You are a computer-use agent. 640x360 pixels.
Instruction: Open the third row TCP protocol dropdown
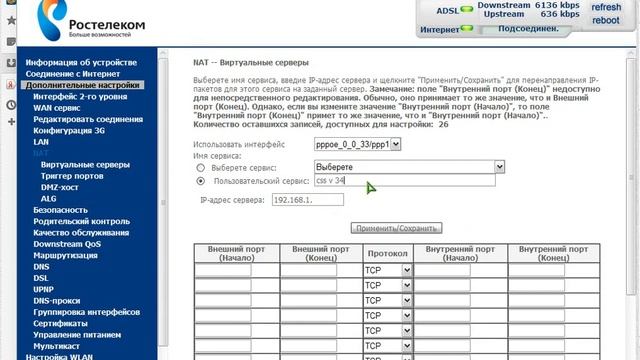coord(387,300)
